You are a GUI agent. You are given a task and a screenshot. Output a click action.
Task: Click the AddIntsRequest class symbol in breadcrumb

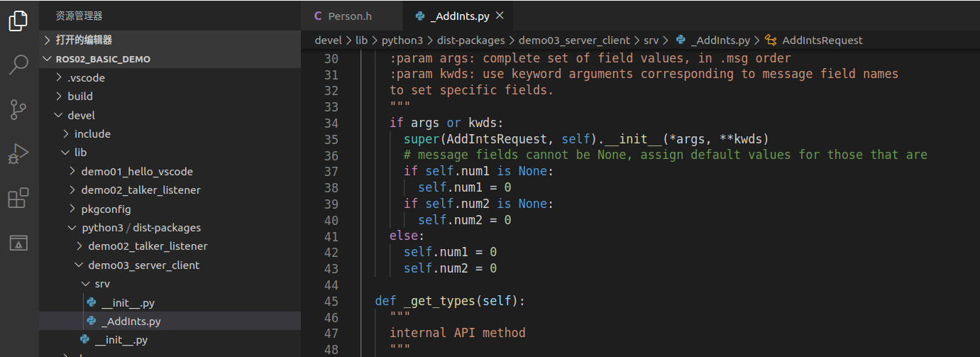[822, 40]
